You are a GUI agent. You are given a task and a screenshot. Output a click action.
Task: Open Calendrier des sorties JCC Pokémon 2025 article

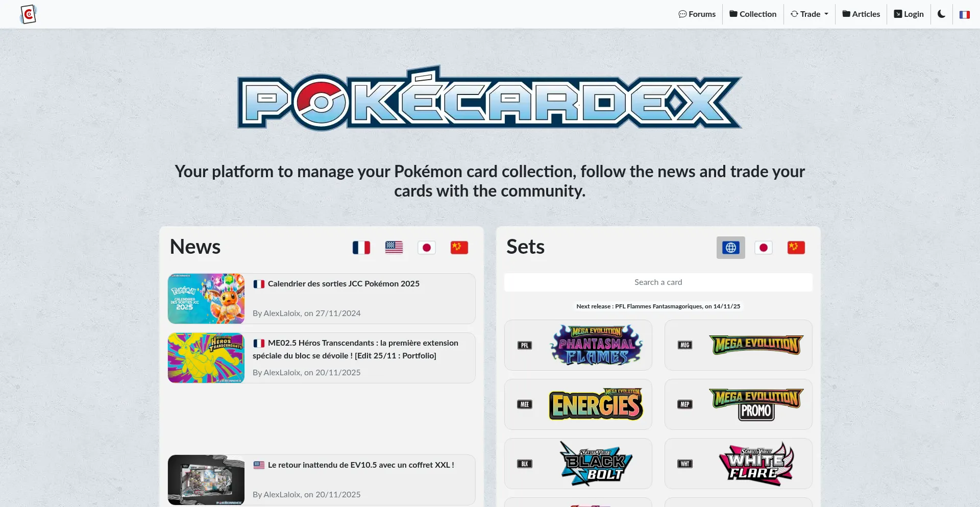(x=344, y=284)
